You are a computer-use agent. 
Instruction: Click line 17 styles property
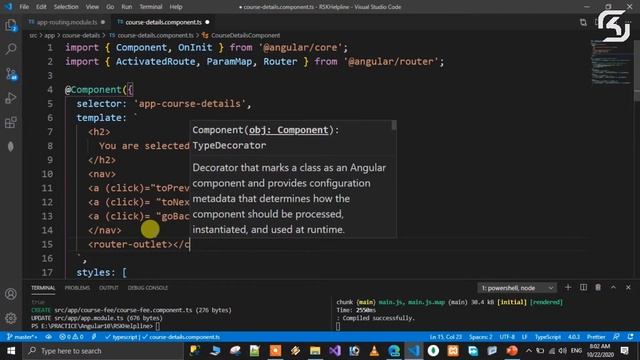pos(96,272)
